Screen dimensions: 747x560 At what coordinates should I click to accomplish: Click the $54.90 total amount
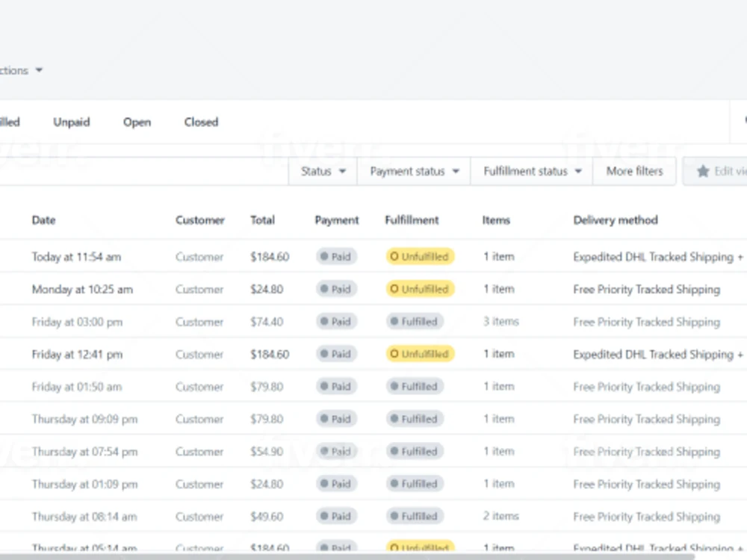coord(267,452)
